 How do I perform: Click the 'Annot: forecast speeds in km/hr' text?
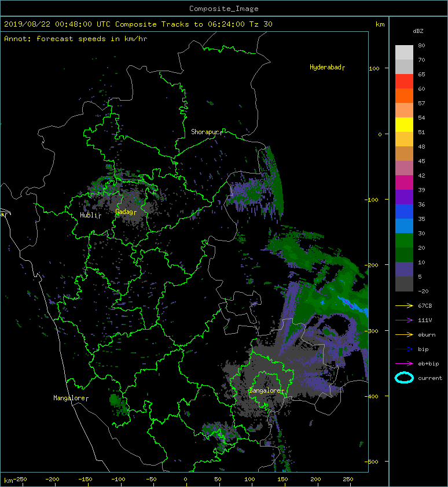pos(76,39)
